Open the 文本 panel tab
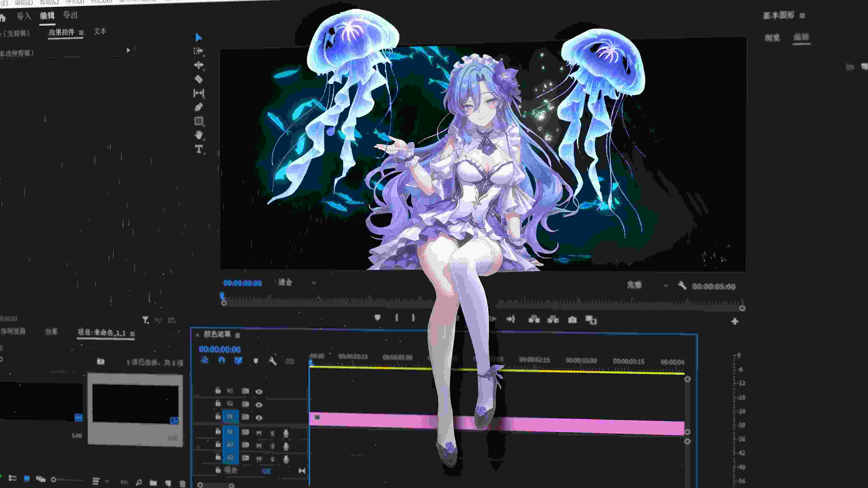Viewport: 868px width, 488px height. [100, 31]
